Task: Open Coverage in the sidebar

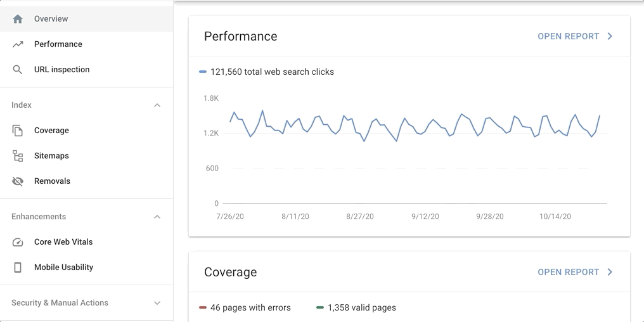Action: click(x=86, y=131)
